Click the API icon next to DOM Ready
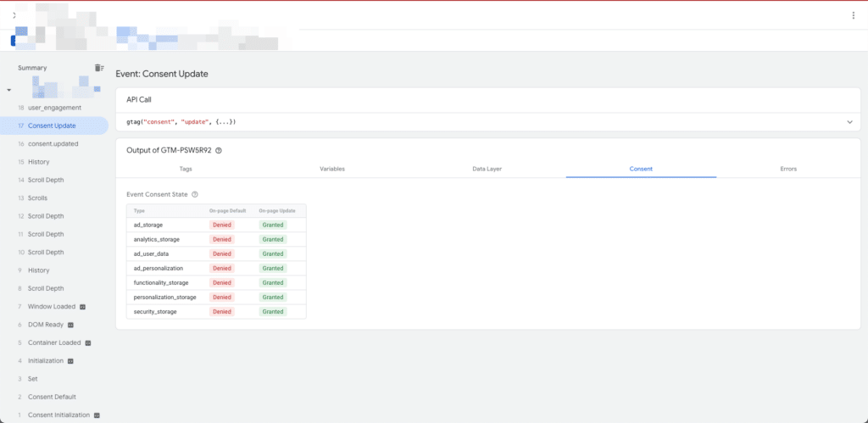868x423 pixels. (71, 325)
